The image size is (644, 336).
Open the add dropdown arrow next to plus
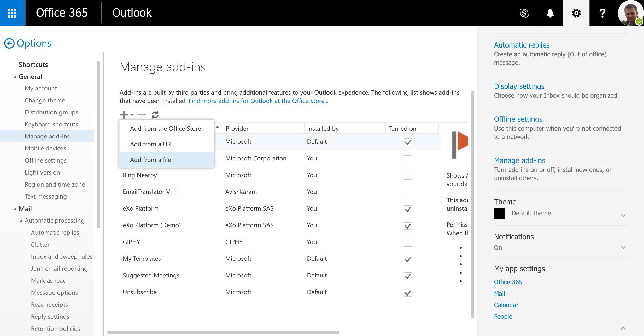132,115
